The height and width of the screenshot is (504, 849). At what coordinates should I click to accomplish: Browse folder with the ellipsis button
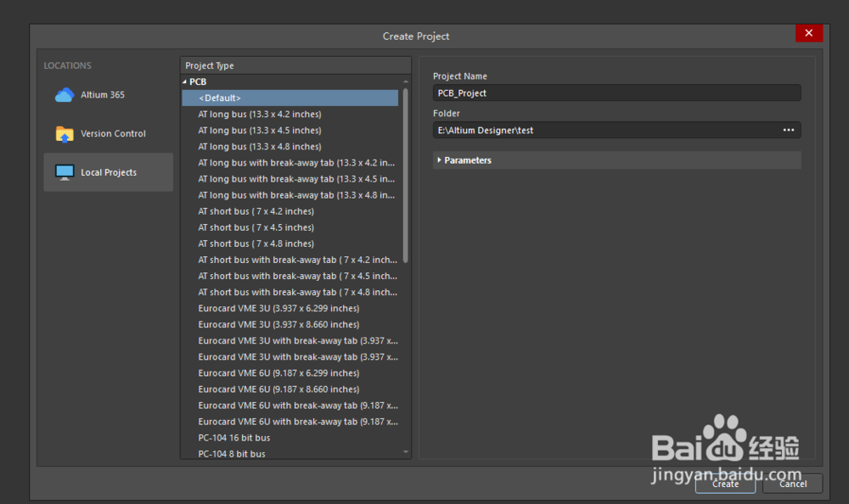[x=789, y=130]
